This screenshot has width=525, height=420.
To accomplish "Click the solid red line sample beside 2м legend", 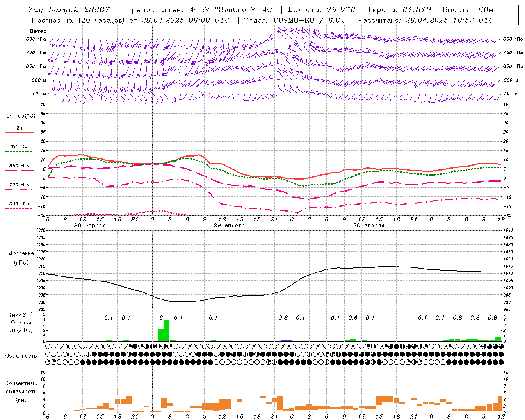I will coord(19,133).
